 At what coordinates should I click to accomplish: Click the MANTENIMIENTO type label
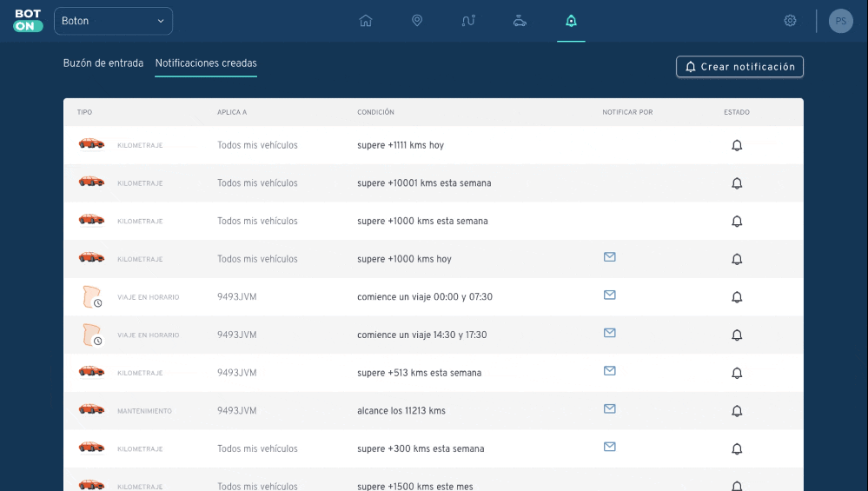[144, 411]
